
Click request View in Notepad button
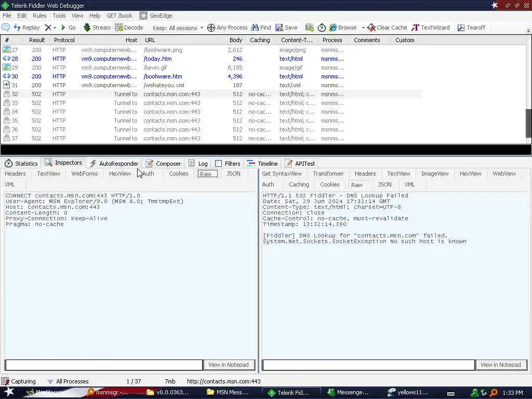229,365
